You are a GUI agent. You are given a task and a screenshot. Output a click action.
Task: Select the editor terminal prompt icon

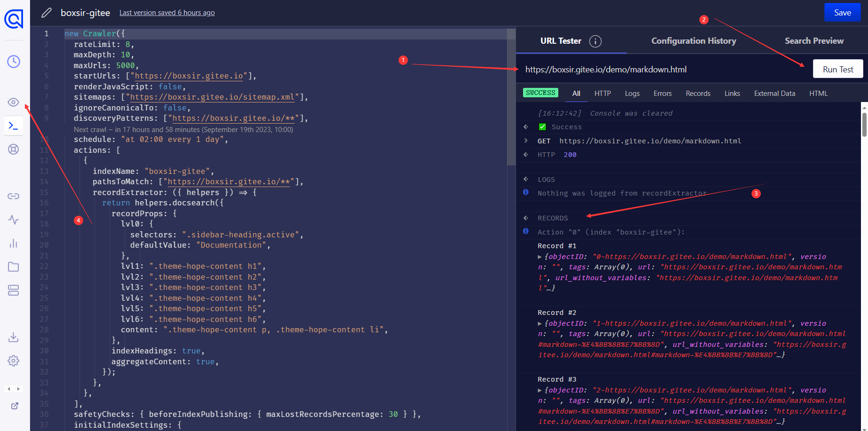coord(14,125)
